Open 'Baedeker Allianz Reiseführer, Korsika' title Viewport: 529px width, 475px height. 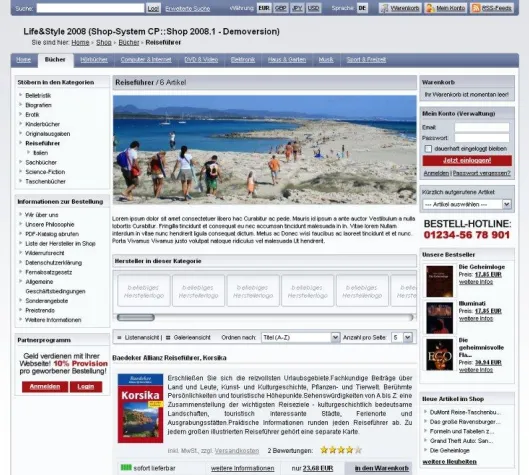click(169, 358)
